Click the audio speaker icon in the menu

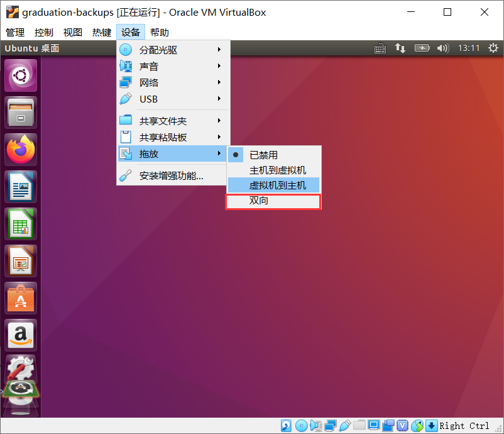point(126,66)
